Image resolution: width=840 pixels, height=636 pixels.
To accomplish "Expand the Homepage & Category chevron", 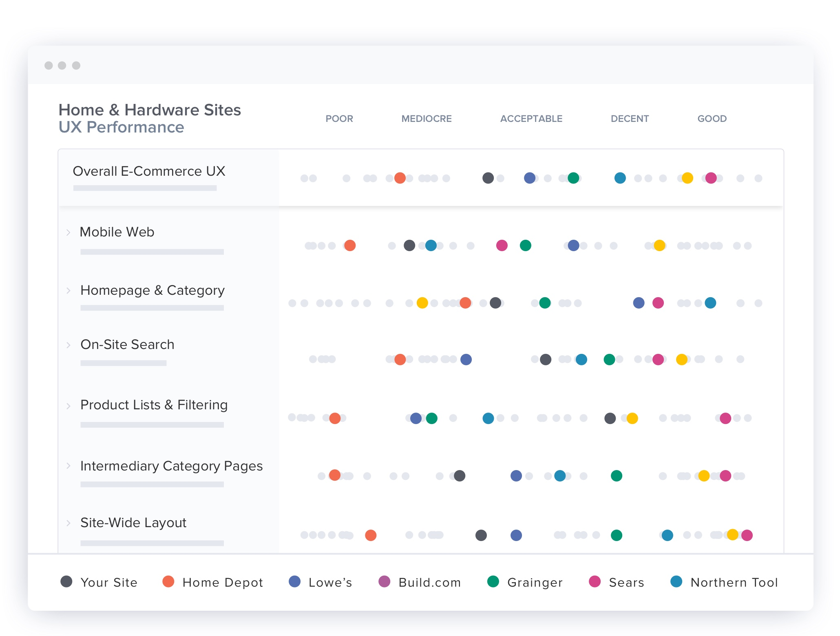I will (x=69, y=291).
